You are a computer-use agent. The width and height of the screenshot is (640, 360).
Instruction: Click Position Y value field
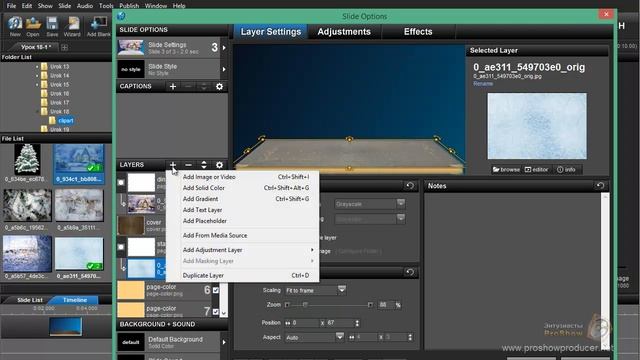coord(339,323)
